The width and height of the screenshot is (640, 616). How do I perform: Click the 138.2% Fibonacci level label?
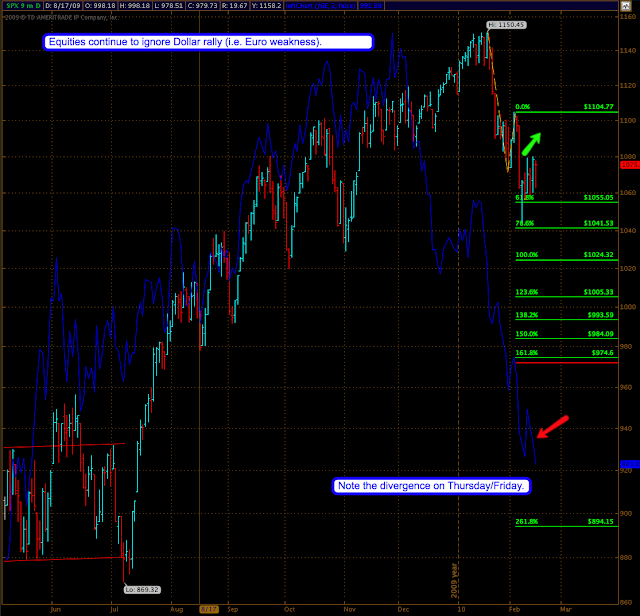(527, 315)
